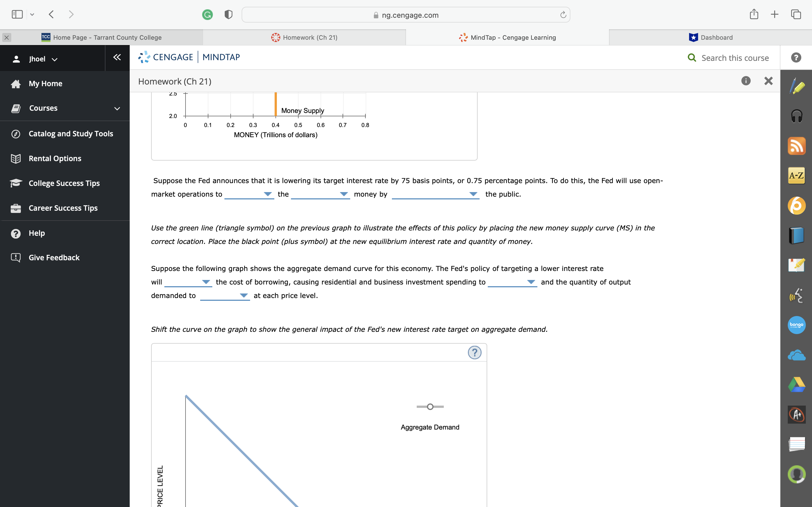Open Catalog and Study Tools

[70, 134]
